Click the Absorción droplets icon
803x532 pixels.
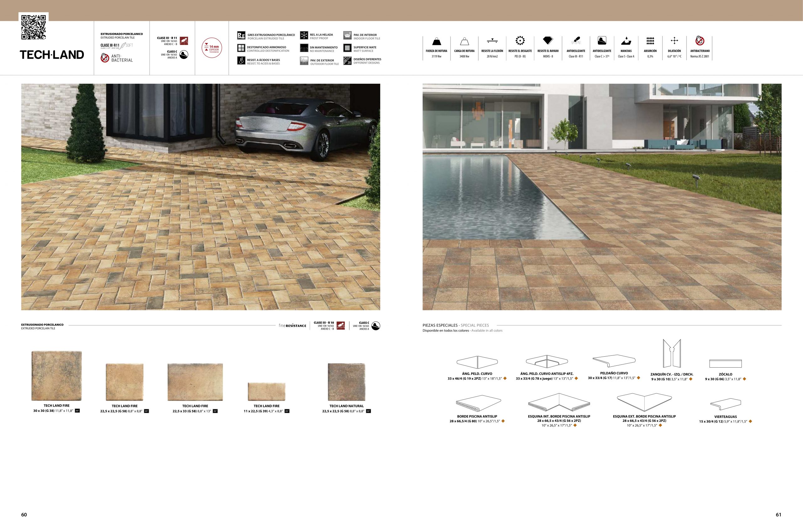click(650, 41)
